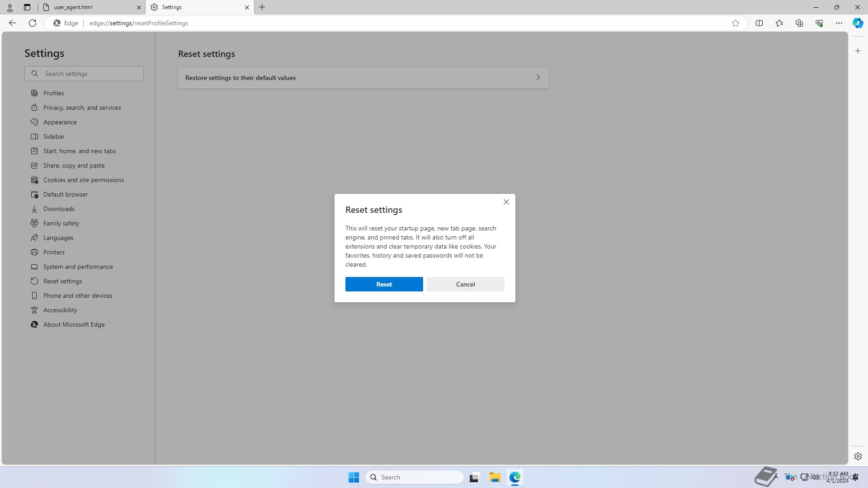The image size is (868, 488).
Task: Open the Settings search input field
Action: click(x=84, y=73)
